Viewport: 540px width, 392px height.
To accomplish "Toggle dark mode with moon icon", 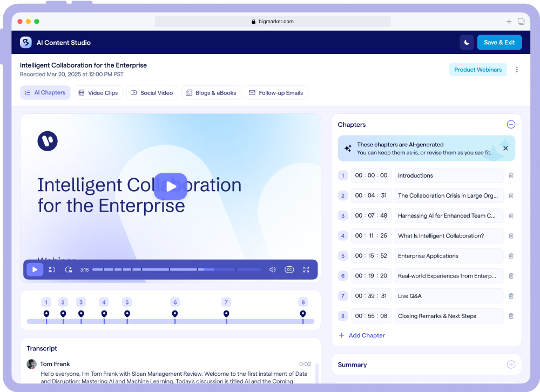I will pos(467,43).
